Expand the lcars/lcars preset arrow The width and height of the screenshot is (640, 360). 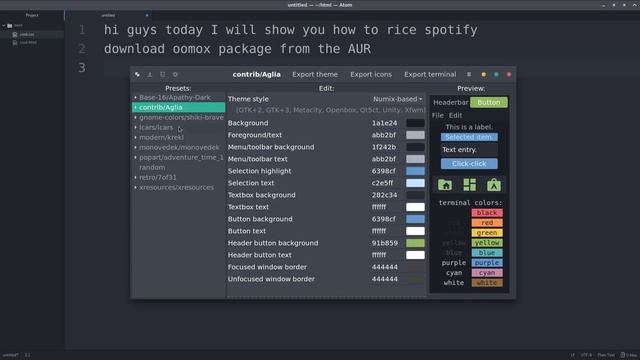point(136,127)
